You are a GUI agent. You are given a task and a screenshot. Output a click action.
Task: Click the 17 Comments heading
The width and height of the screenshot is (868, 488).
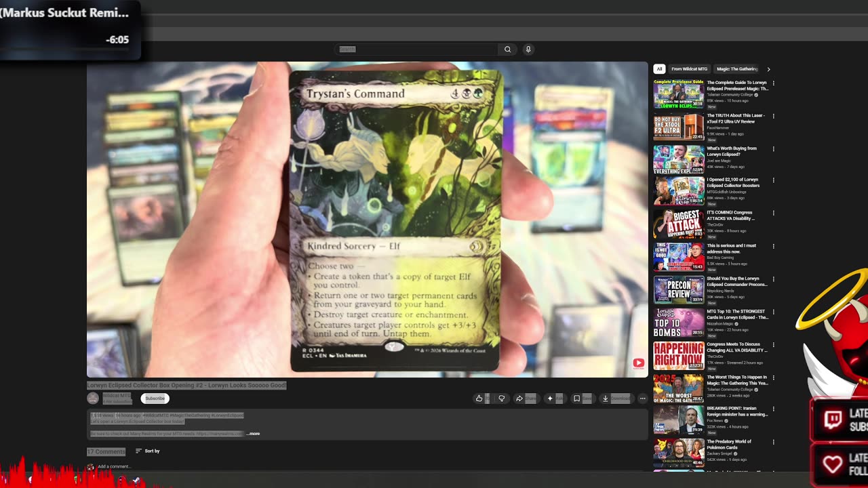coord(106,451)
